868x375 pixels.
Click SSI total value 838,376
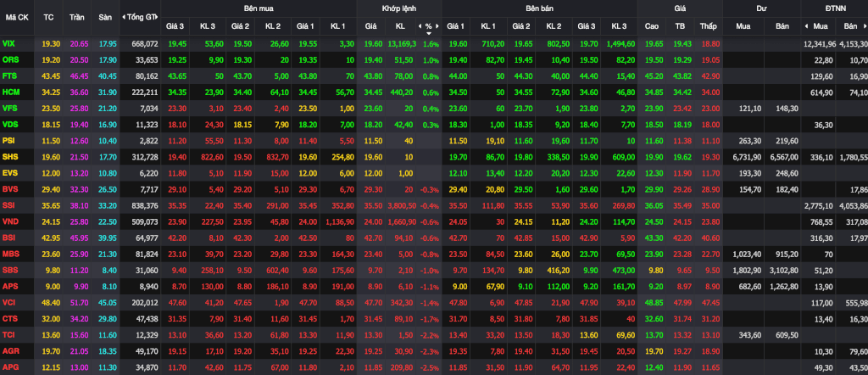tap(144, 205)
